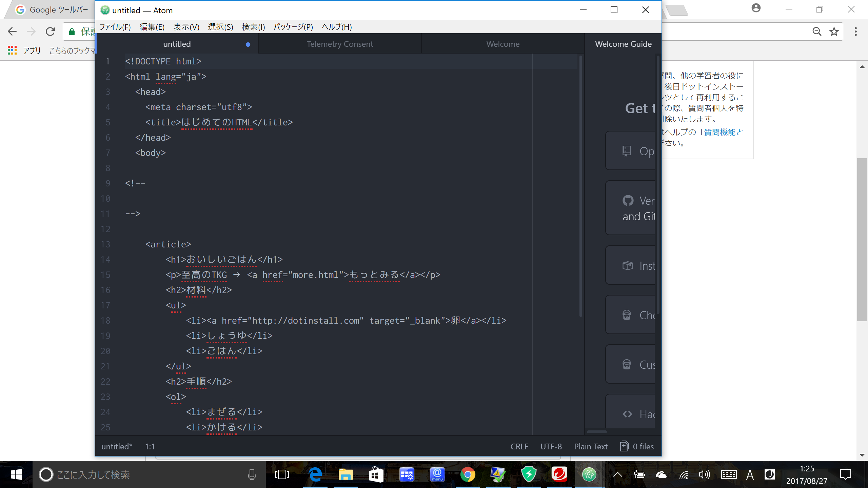The width and height of the screenshot is (868, 488).
Task: Click the git files icon in status bar
Action: 624,446
